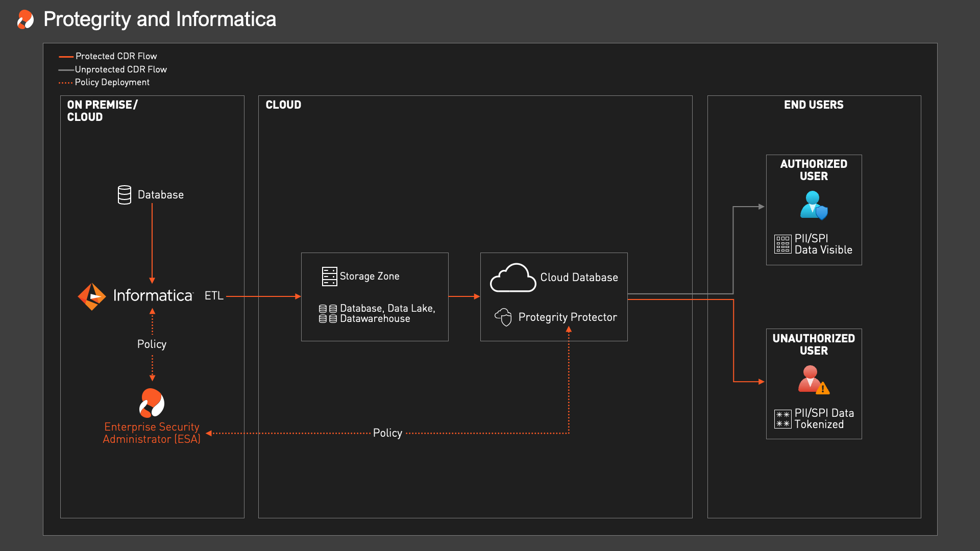The width and height of the screenshot is (980, 551).
Task: Click the Informatica diamond logo icon
Action: [92, 296]
